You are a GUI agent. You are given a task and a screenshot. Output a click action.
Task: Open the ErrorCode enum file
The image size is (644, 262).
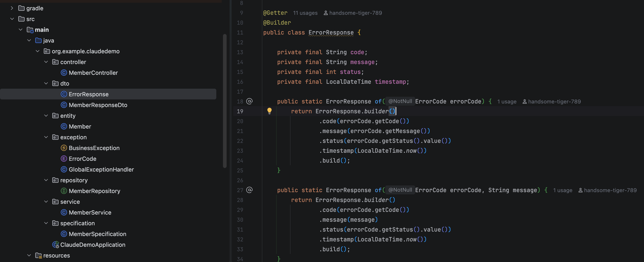(x=82, y=159)
